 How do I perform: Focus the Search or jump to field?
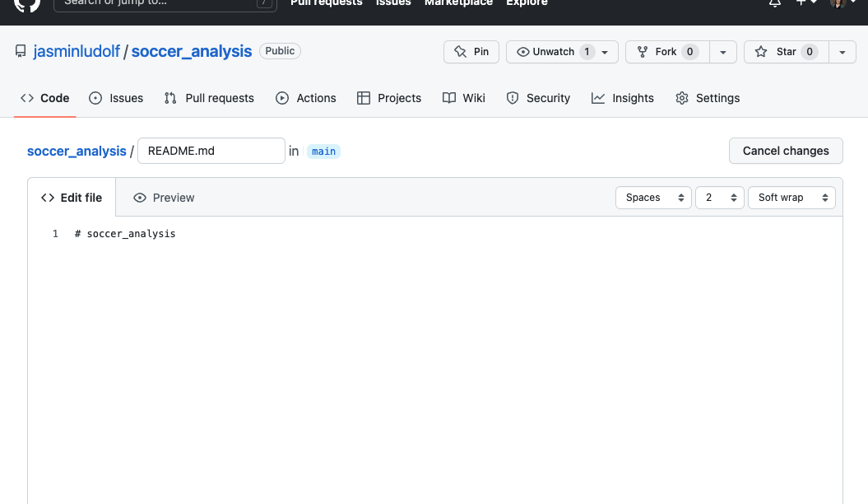click(x=165, y=3)
